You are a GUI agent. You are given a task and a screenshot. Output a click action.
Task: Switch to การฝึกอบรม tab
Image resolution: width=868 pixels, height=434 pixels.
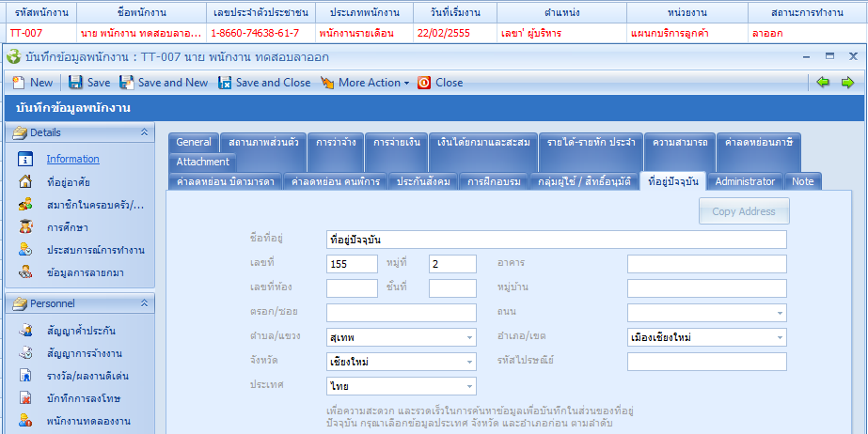coord(494,181)
